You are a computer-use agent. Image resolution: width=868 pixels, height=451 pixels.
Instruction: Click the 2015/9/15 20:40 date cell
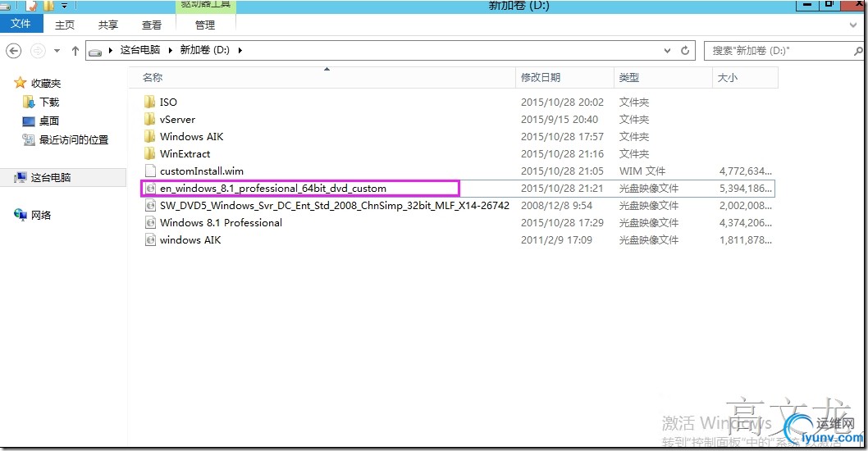[559, 120]
